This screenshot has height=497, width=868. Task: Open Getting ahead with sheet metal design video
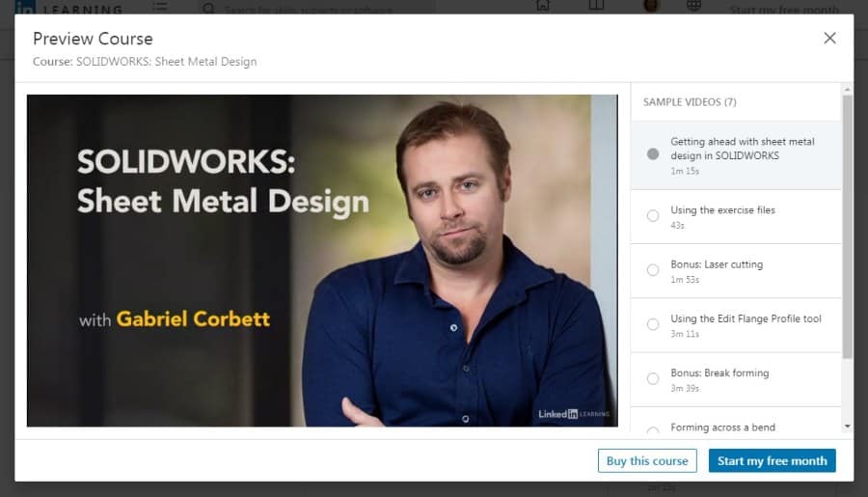pos(736,155)
